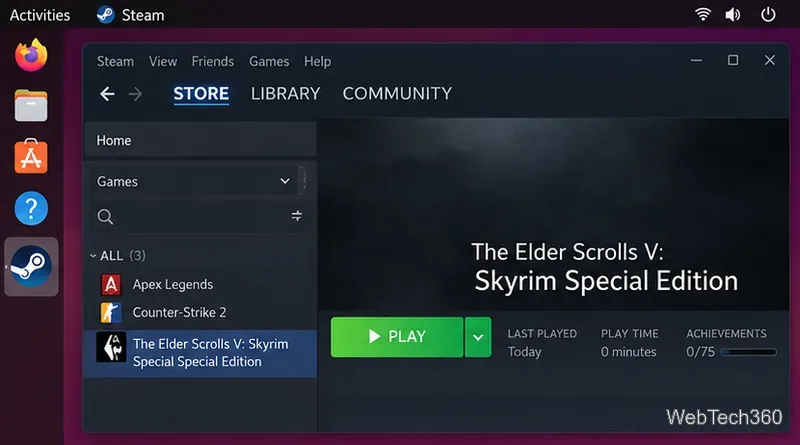Open the Help menu
This screenshot has height=445, width=800.
tap(317, 62)
